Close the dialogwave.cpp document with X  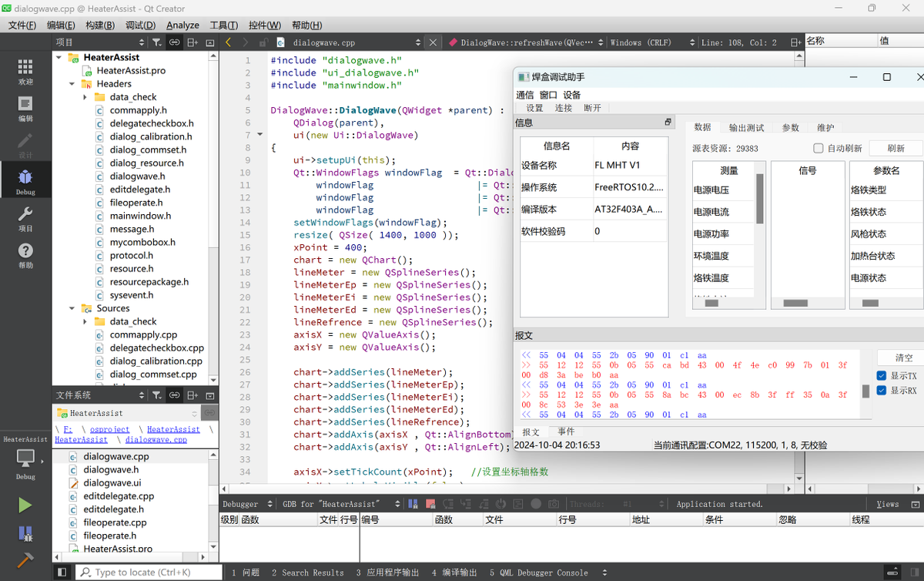pos(434,42)
